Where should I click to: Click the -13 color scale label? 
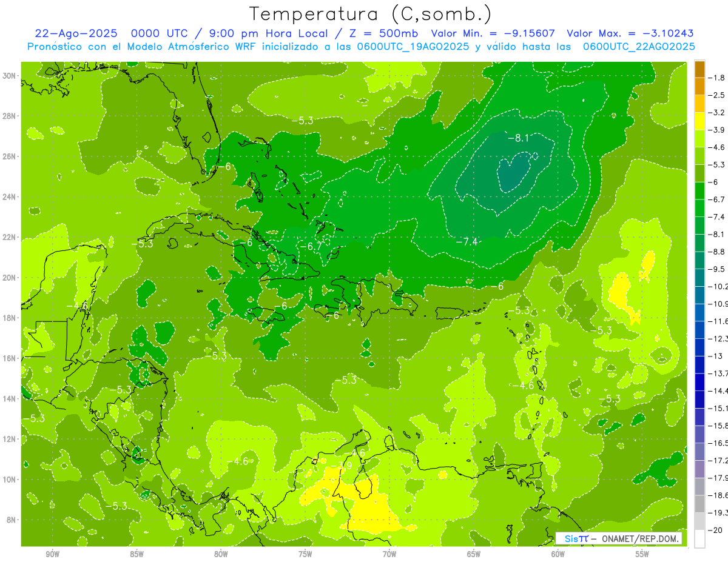click(x=715, y=356)
